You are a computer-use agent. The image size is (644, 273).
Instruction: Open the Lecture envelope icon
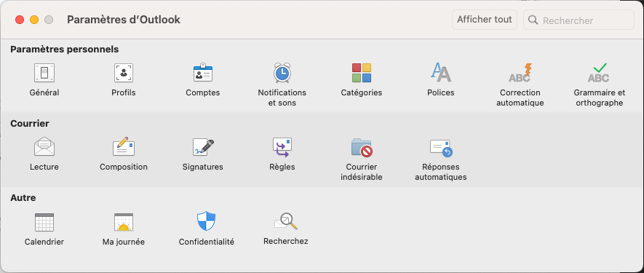pyautogui.click(x=44, y=147)
